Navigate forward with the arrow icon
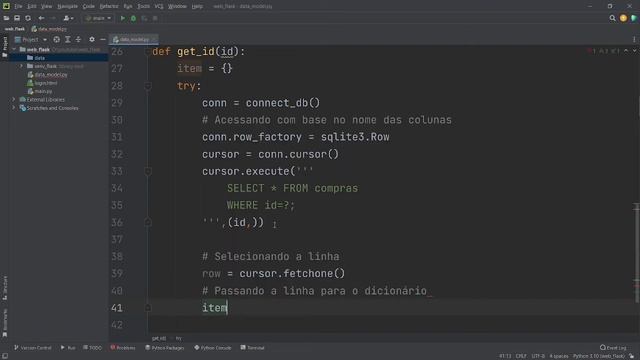 pyautogui.click(x=53, y=18)
